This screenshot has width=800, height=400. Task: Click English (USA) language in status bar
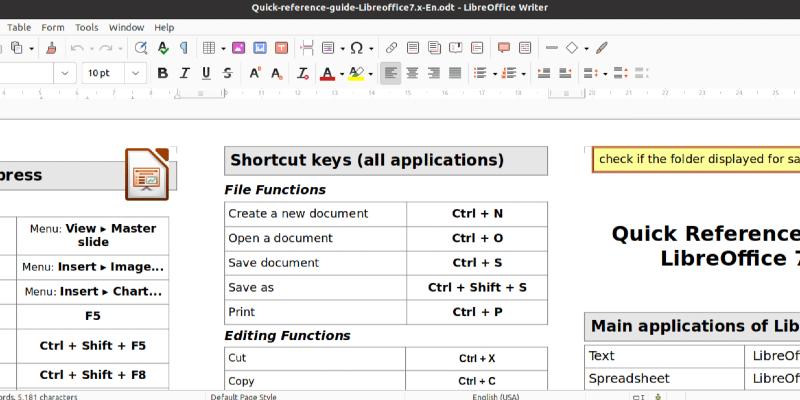coord(496,396)
